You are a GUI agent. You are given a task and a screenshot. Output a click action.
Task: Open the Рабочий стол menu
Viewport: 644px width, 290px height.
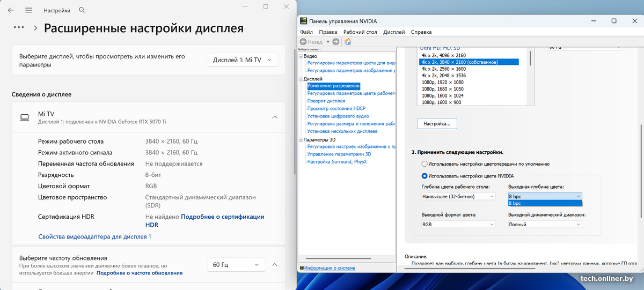(360, 32)
